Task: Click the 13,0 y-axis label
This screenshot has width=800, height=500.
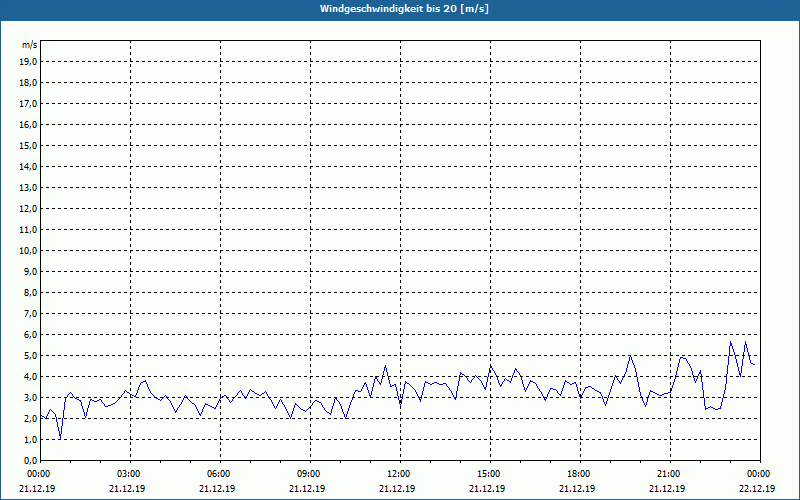Action: click(x=28, y=187)
